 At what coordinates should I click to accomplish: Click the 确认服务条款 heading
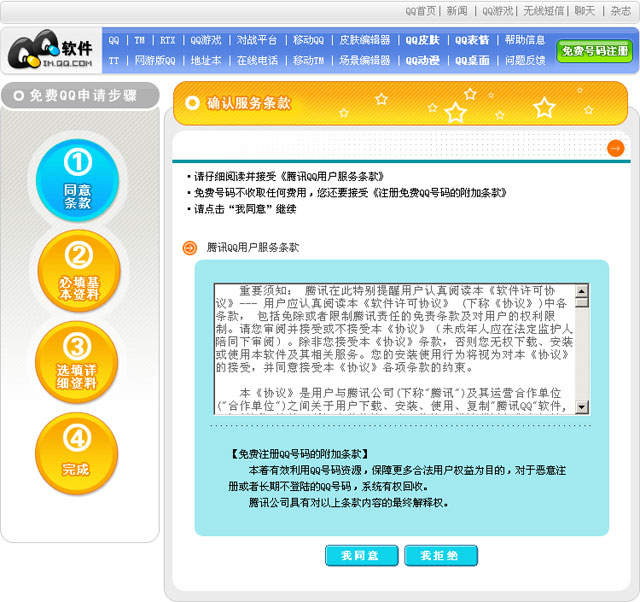click(249, 103)
